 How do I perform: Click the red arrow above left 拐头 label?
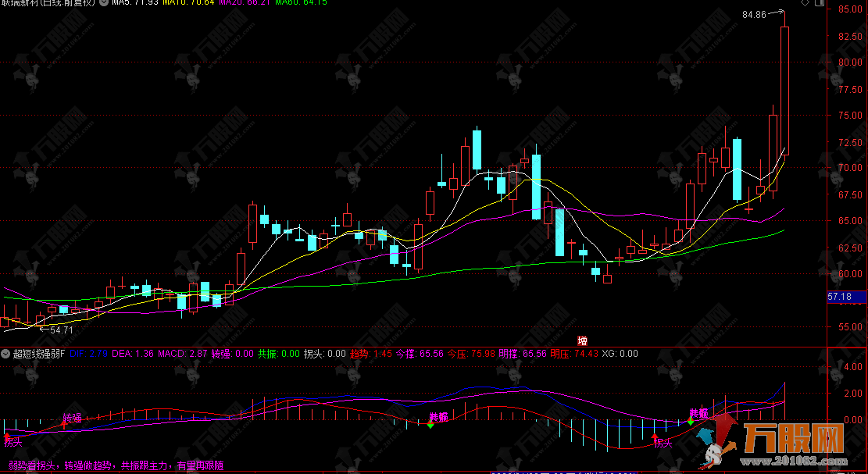7,434
